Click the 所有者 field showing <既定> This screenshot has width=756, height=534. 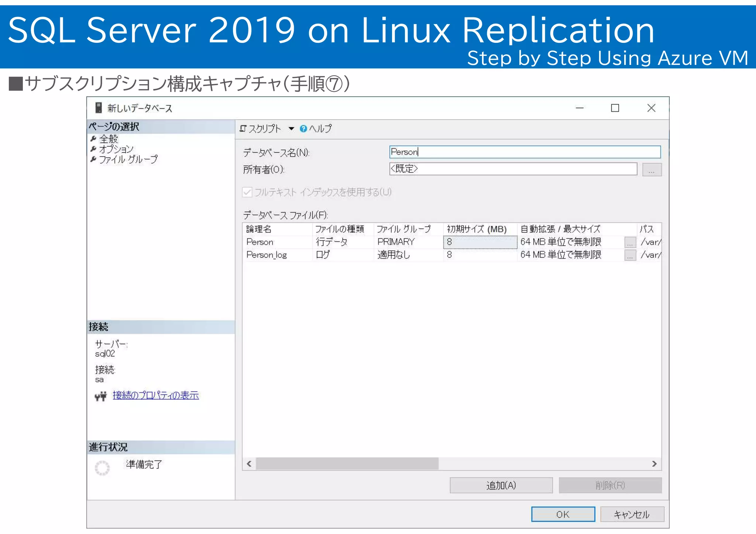pyautogui.click(x=513, y=169)
